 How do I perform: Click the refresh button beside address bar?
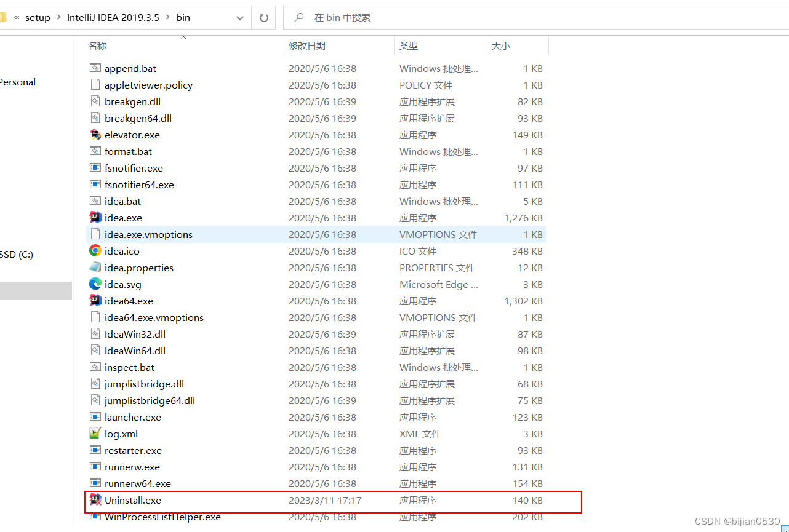(264, 18)
